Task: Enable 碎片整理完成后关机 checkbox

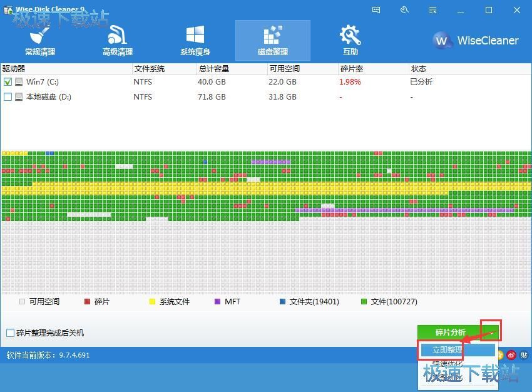Action: click(x=10, y=333)
